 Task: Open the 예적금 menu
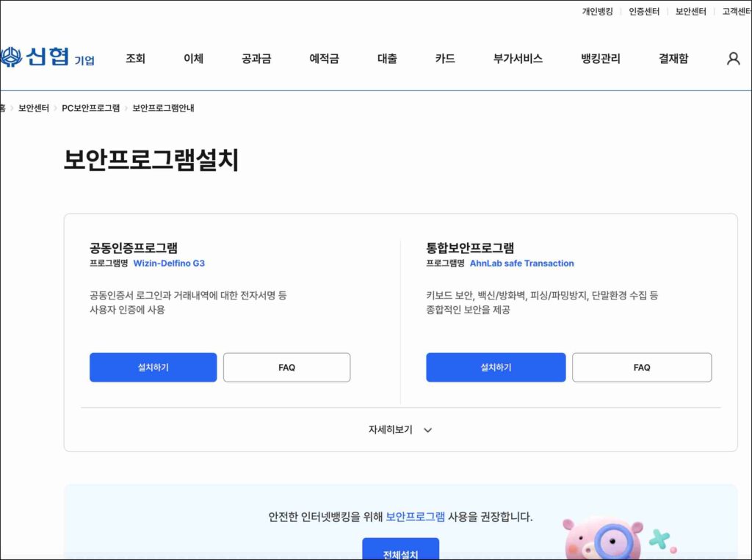pos(324,59)
